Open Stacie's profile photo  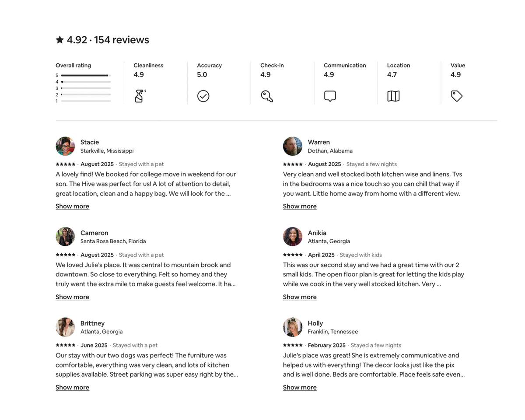(x=65, y=146)
